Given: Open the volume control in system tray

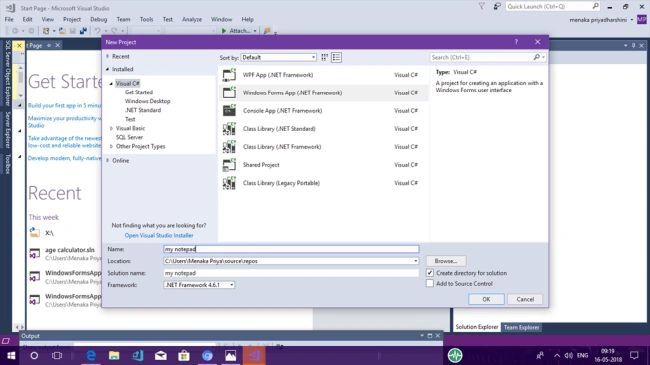Looking at the screenshot, I should click(569, 355).
